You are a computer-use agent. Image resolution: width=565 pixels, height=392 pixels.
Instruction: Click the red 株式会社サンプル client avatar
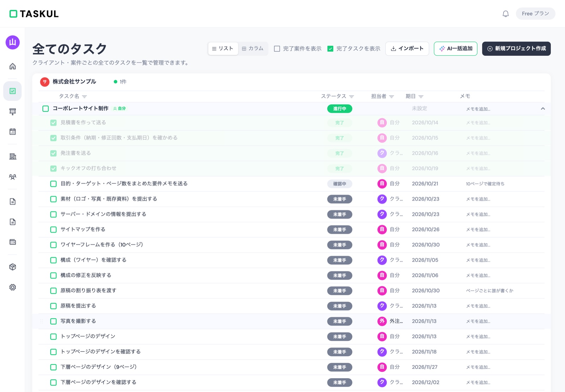point(44,82)
